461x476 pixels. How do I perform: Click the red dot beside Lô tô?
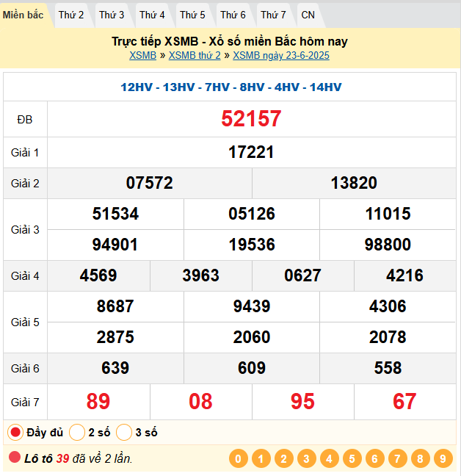[x=15, y=457]
